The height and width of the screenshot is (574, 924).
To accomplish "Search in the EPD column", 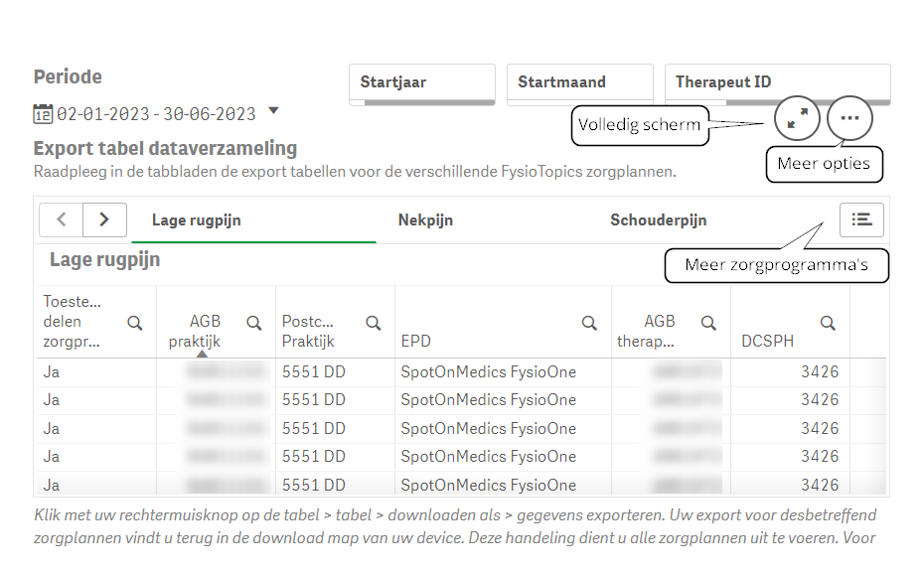I will (x=589, y=323).
